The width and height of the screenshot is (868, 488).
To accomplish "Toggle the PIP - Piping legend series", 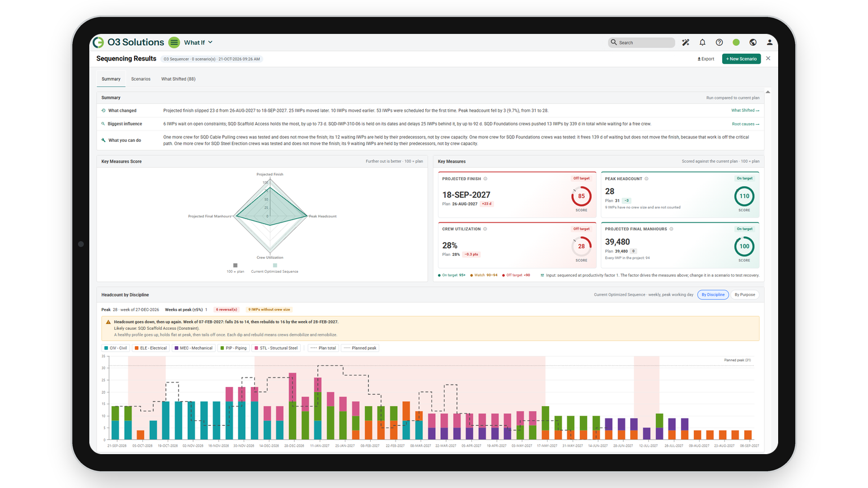I will tap(234, 348).
